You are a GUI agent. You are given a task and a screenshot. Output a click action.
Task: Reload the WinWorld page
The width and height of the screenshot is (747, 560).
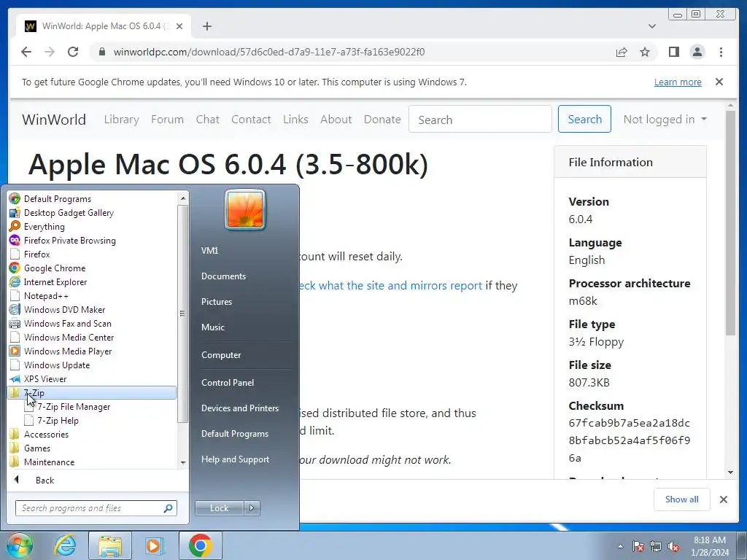73,52
